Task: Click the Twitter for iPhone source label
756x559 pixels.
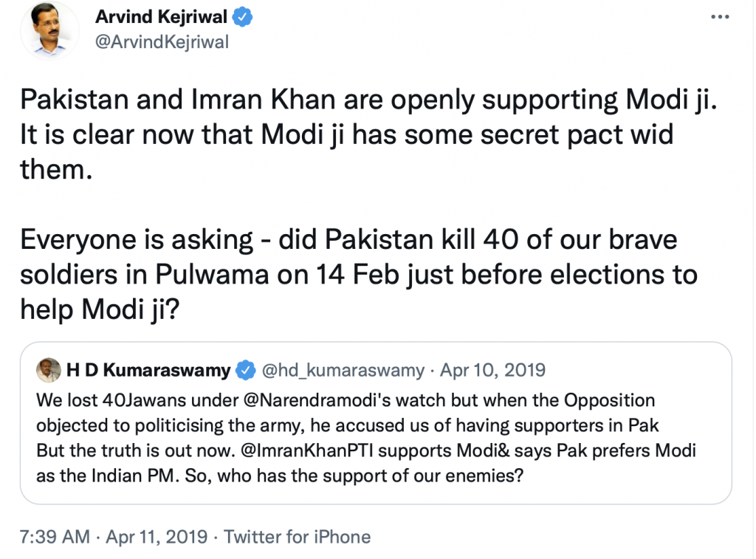Action: (297, 536)
